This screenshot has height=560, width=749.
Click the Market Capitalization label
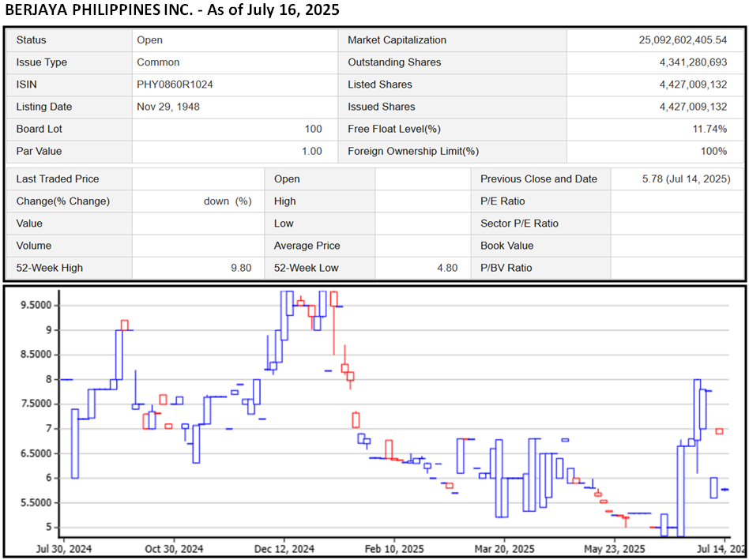pyautogui.click(x=397, y=40)
